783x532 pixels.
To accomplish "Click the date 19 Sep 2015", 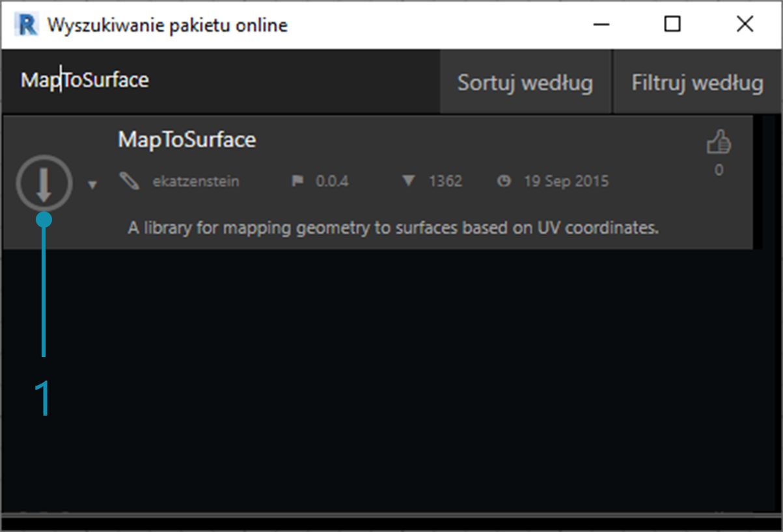I will [566, 181].
